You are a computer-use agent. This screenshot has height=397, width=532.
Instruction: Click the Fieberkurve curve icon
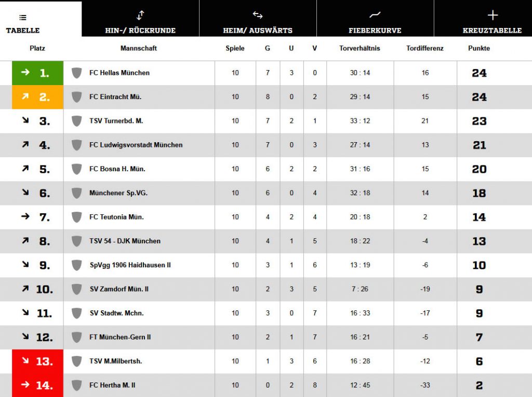tap(375, 15)
